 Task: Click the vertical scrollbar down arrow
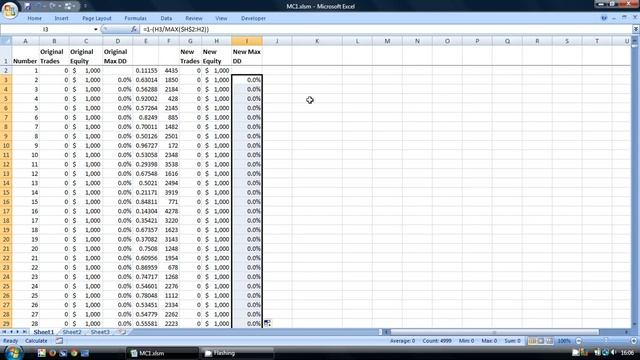coord(635,324)
